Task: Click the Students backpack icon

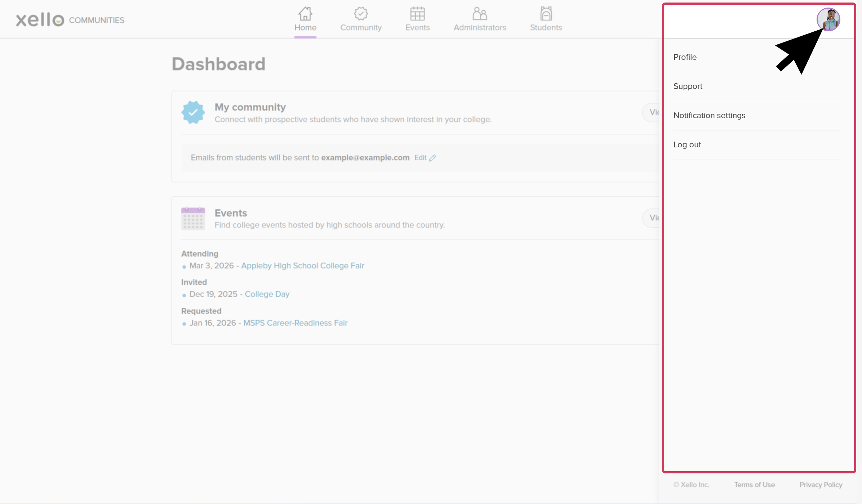Action: pos(546,14)
